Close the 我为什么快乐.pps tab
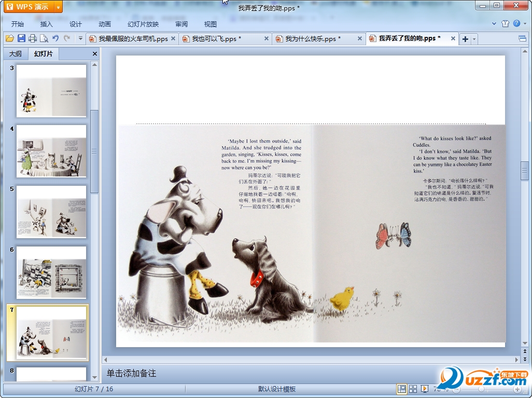This screenshot has height=398, width=532. [360, 39]
